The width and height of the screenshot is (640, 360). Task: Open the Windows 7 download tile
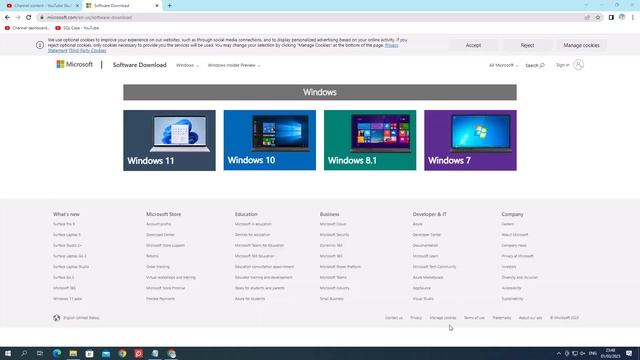[x=470, y=140]
